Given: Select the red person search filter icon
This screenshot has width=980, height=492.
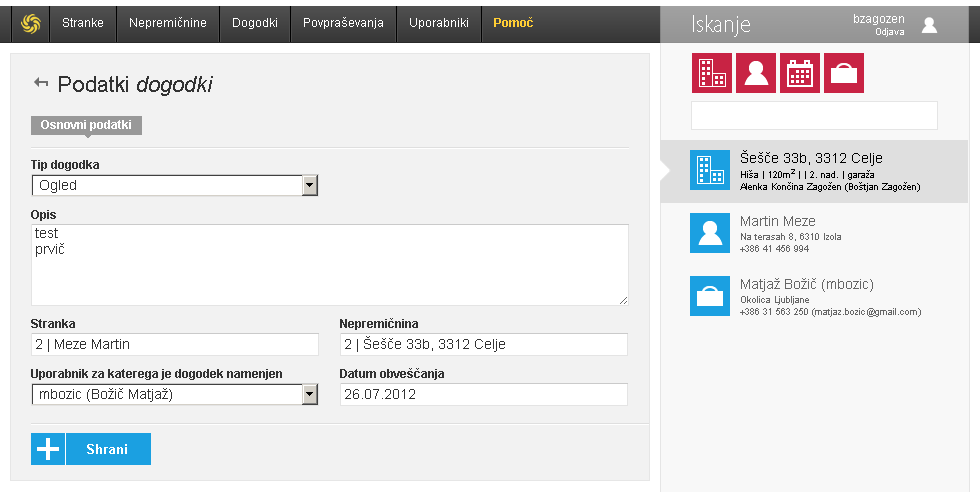Looking at the screenshot, I should [x=755, y=73].
